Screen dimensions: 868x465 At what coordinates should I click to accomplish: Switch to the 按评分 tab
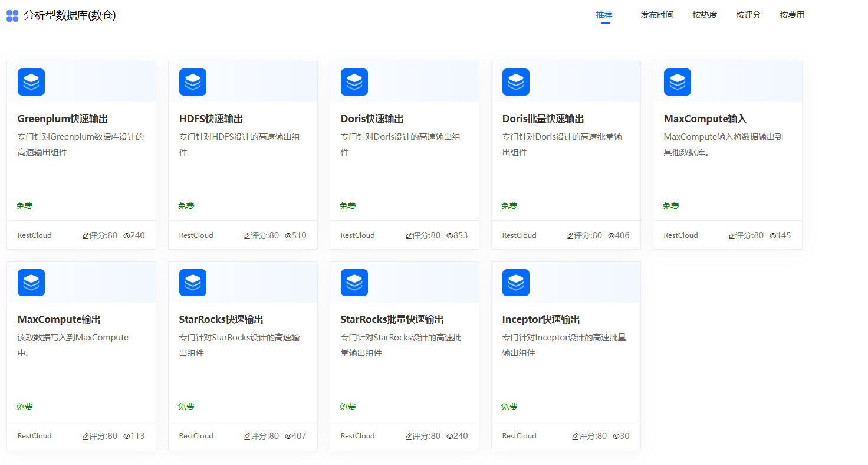748,15
